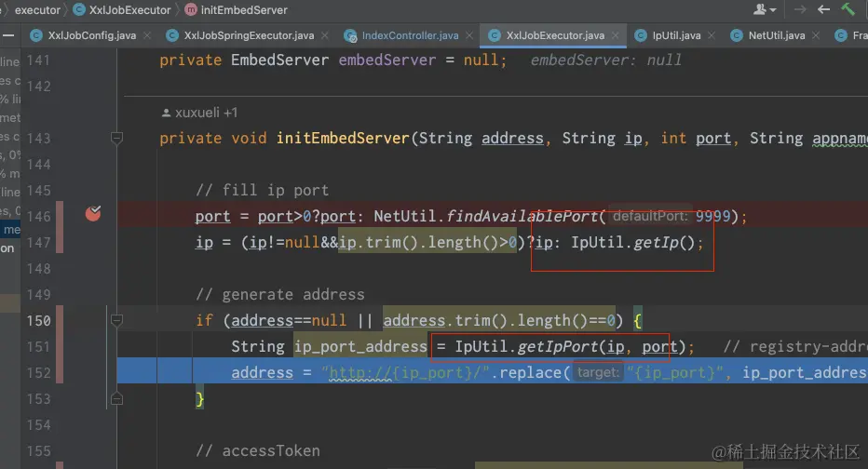The width and height of the screenshot is (868, 469).
Task: Click the XxlJobConfig.java class icon
Action: coord(36,35)
